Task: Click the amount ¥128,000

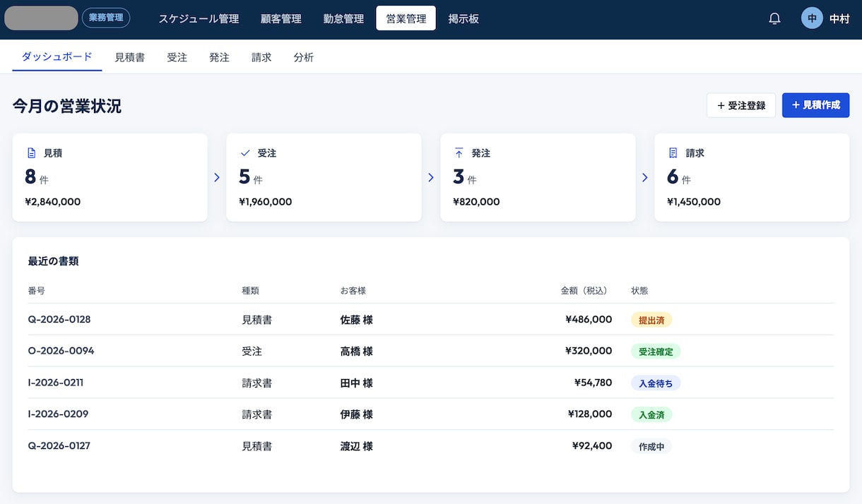Action: tap(590, 414)
